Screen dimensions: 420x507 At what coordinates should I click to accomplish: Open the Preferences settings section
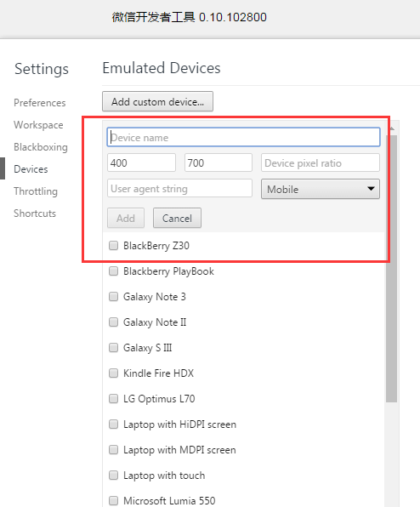click(40, 103)
